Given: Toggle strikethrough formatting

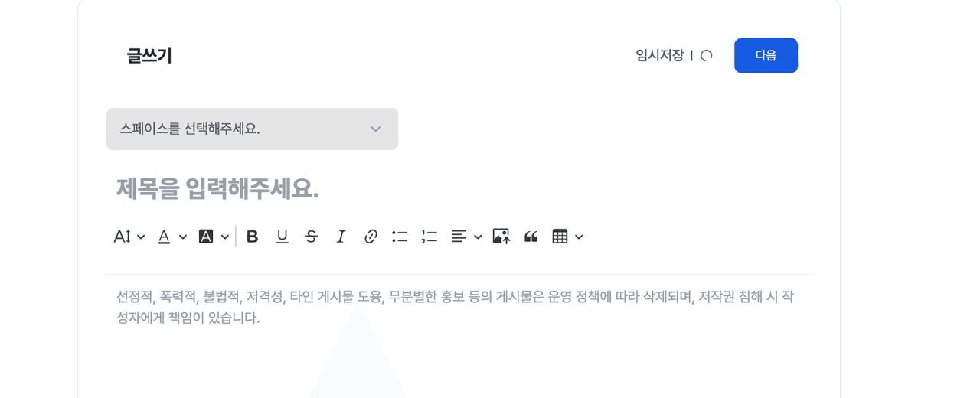Looking at the screenshot, I should (311, 237).
